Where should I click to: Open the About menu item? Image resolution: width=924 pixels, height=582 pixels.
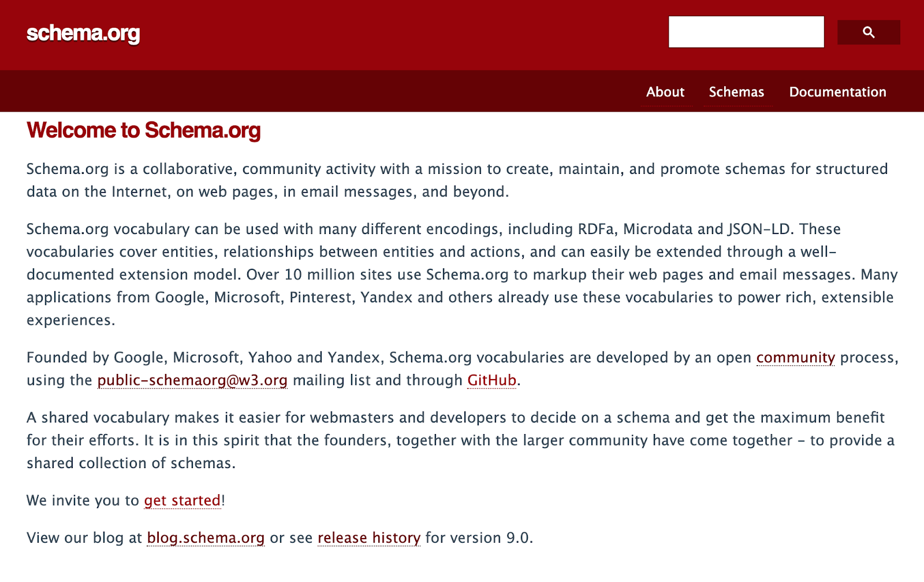pyautogui.click(x=665, y=92)
